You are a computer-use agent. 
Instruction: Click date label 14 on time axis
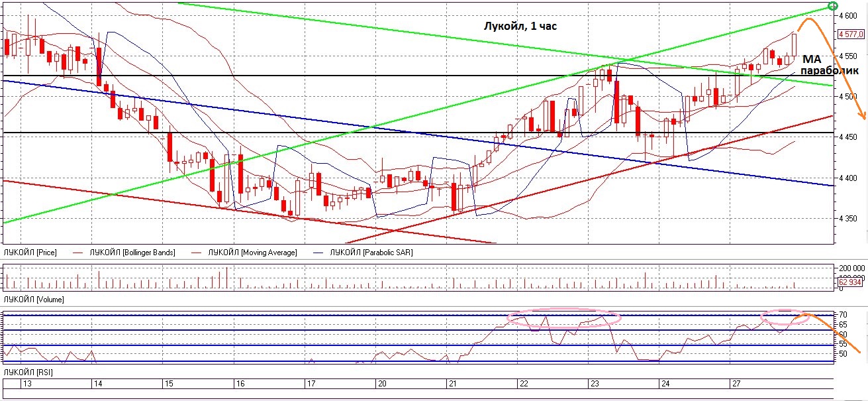tap(97, 384)
